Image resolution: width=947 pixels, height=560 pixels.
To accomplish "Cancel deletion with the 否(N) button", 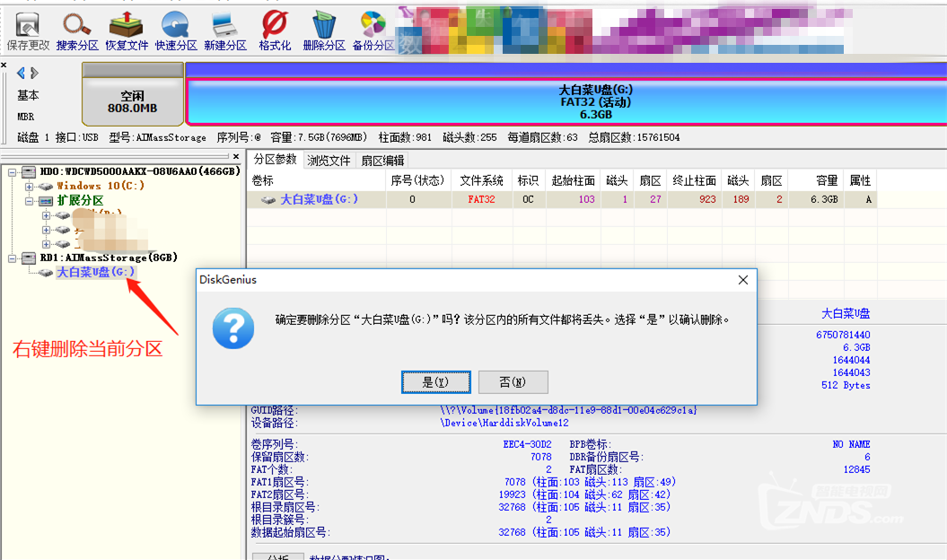I will (513, 381).
